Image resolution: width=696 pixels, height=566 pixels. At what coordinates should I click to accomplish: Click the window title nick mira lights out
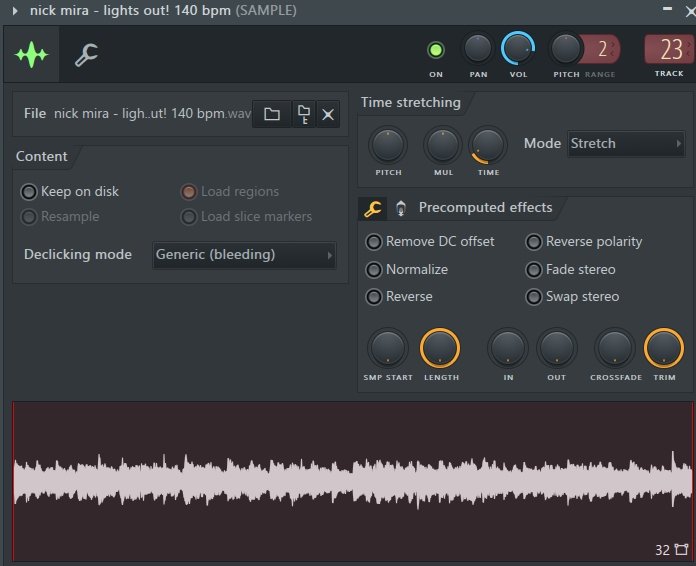pos(163,10)
